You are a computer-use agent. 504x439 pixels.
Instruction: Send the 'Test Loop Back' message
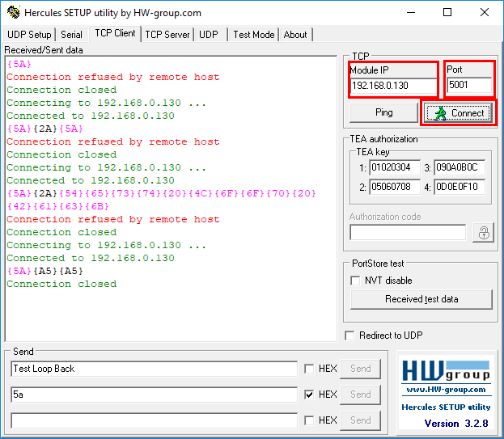click(x=361, y=369)
